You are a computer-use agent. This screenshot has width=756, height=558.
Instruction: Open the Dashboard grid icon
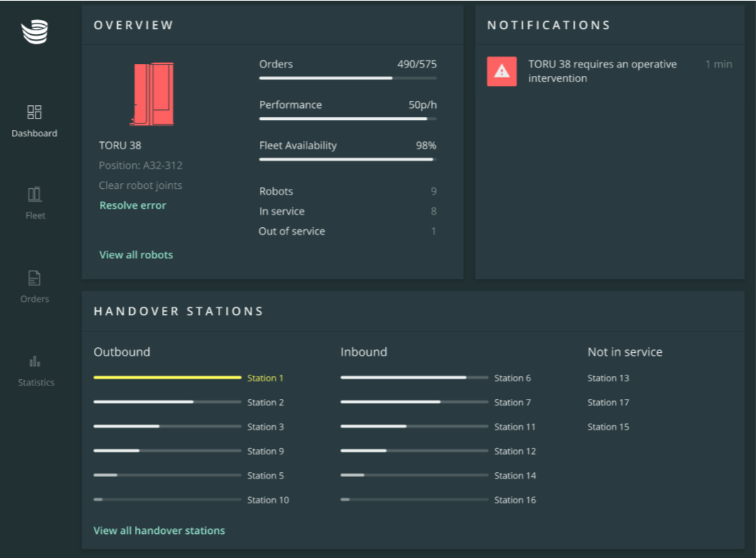(34, 112)
